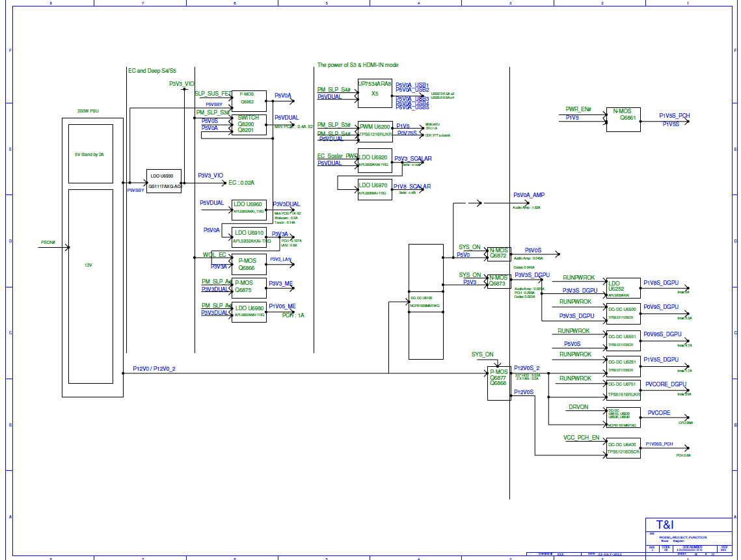
Task: Select the LDO U6920 block
Action: (x=375, y=161)
